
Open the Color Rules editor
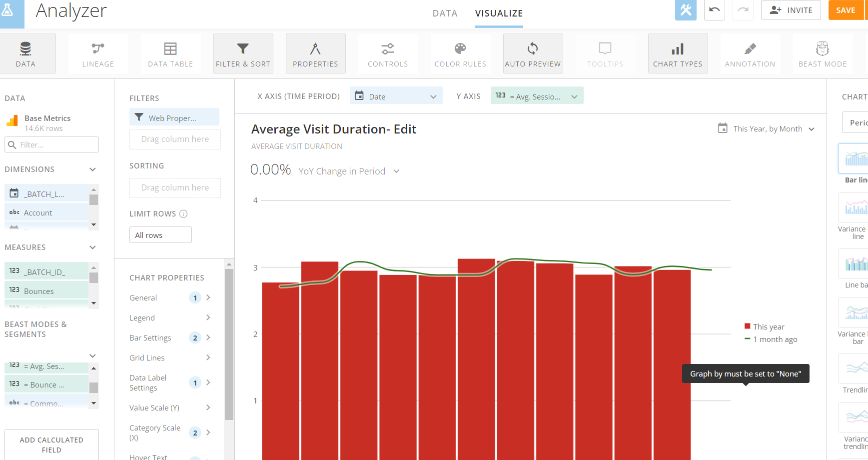tap(460, 53)
